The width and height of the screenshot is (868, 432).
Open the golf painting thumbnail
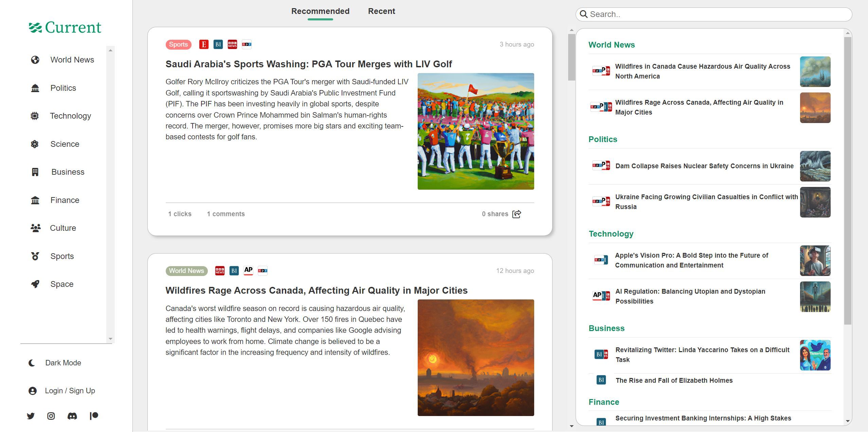click(x=475, y=131)
